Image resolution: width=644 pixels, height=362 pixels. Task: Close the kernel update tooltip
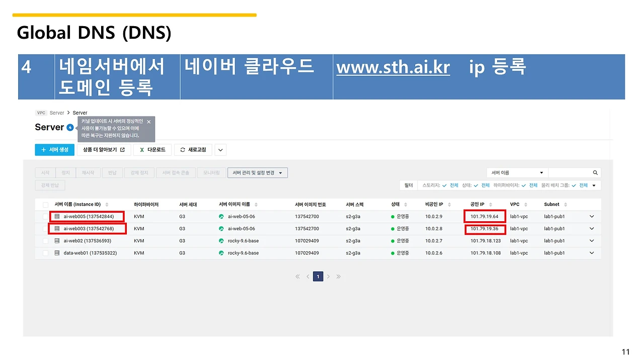coord(148,122)
